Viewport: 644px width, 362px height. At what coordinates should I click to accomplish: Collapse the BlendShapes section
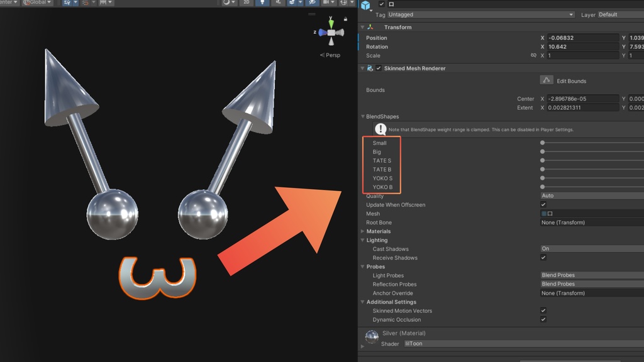coord(363,116)
